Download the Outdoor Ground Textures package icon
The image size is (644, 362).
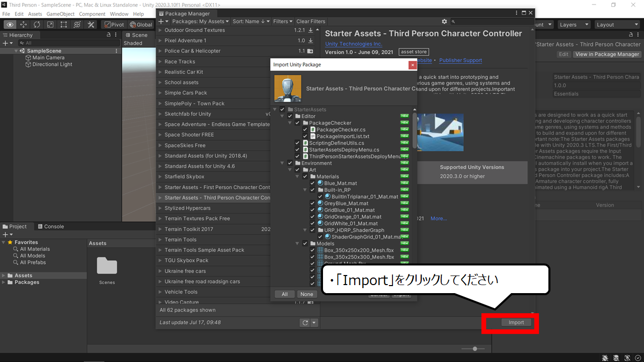[311, 30]
